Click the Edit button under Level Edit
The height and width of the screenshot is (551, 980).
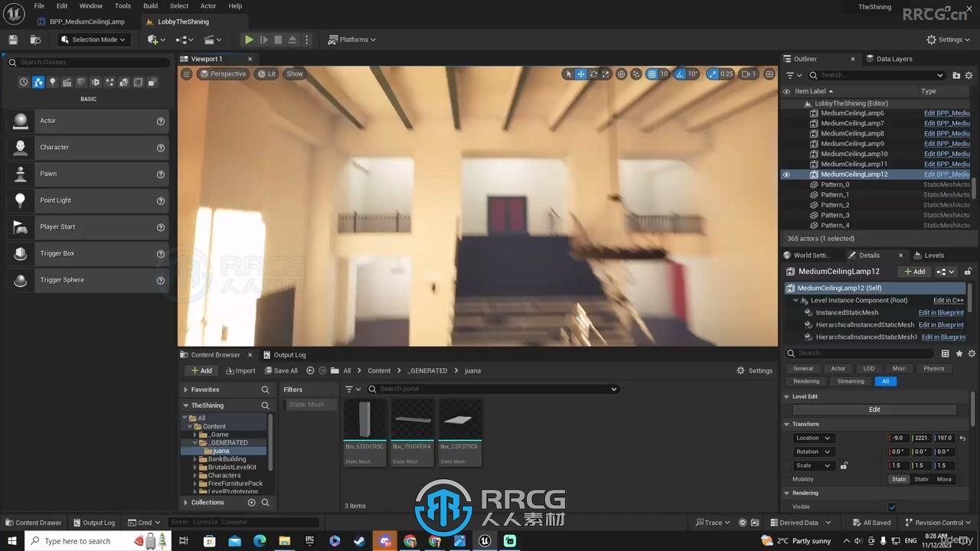click(x=874, y=409)
